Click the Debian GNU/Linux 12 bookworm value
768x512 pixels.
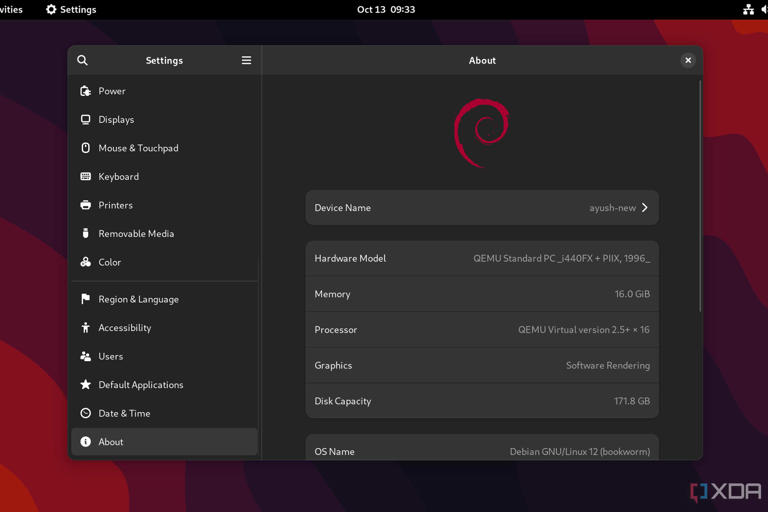(580, 452)
